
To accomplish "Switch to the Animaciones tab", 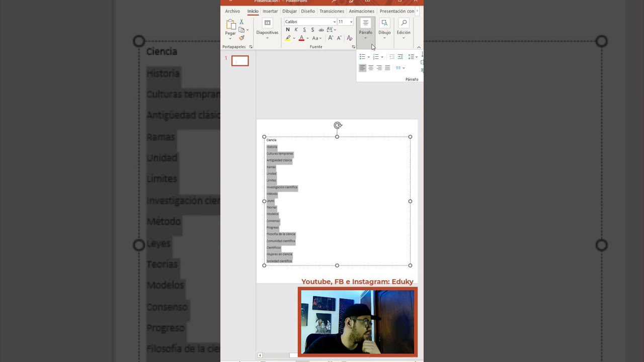I will tap(362, 11).
